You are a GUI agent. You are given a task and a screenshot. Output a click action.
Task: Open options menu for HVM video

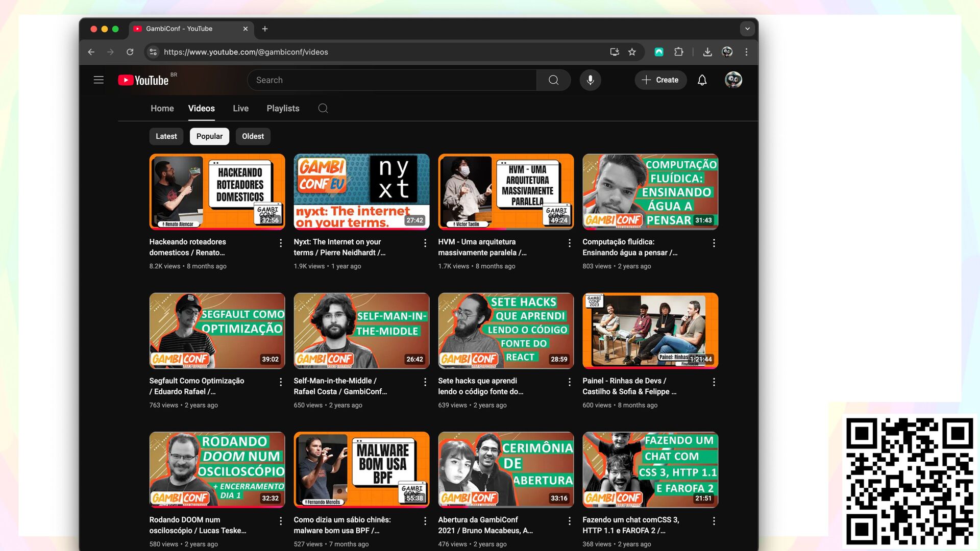click(x=570, y=243)
